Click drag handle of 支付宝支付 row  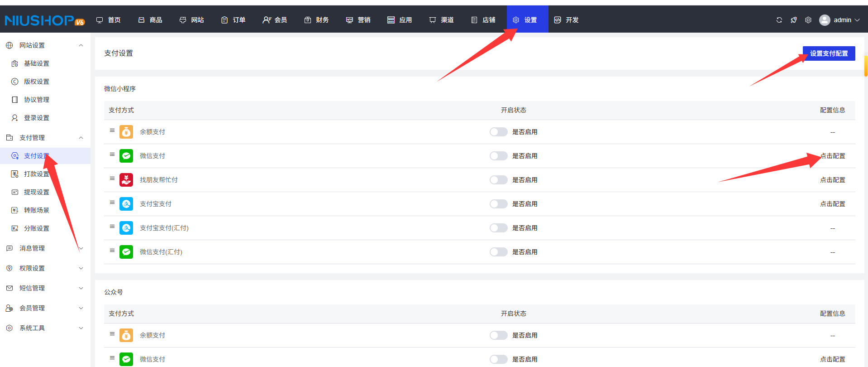(x=112, y=203)
